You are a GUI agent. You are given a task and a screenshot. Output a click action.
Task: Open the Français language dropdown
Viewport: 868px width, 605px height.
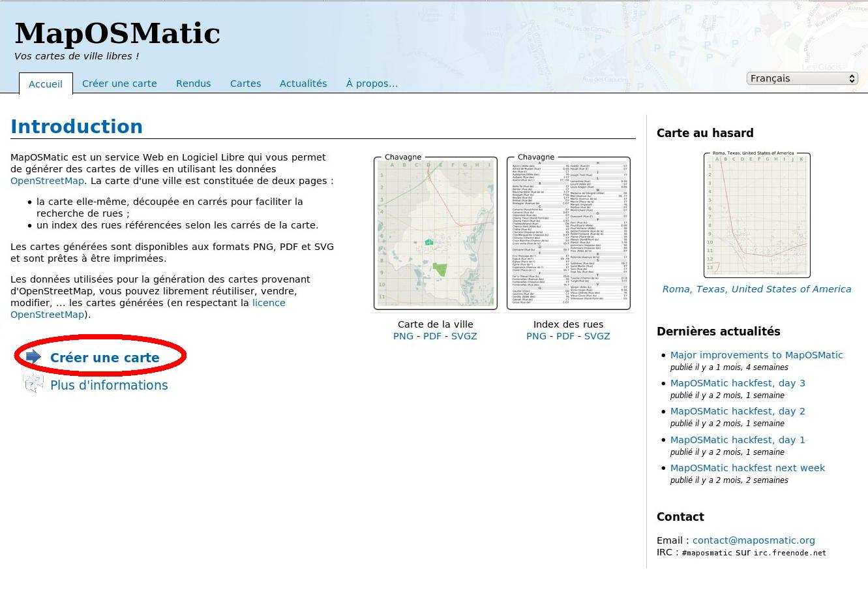pyautogui.click(x=801, y=78)
